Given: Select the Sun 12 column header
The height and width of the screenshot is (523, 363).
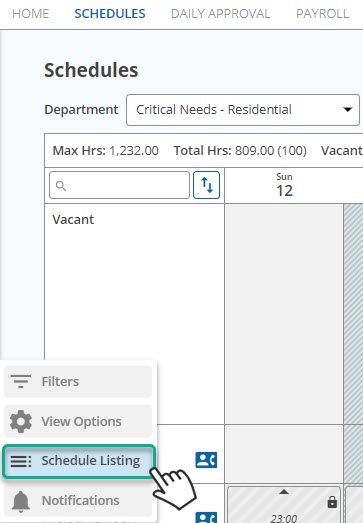Looking at the screenshot, I should point(284,185).
